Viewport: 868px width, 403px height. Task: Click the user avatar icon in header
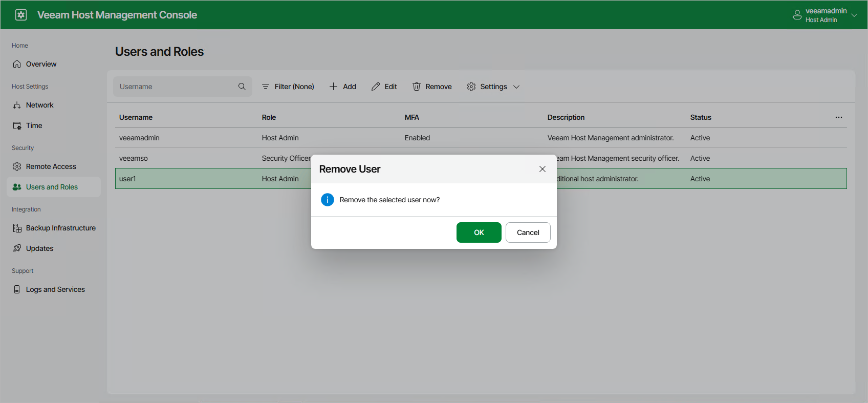[x=797, y=15]
